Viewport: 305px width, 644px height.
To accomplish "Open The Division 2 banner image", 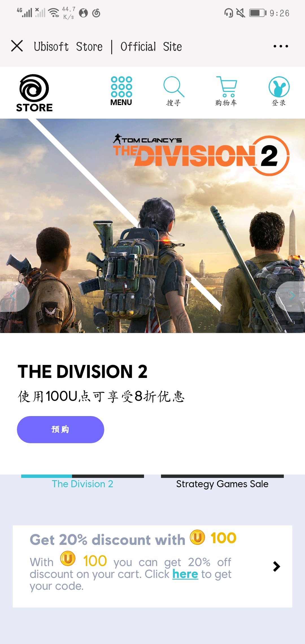I will pos(152,226).
